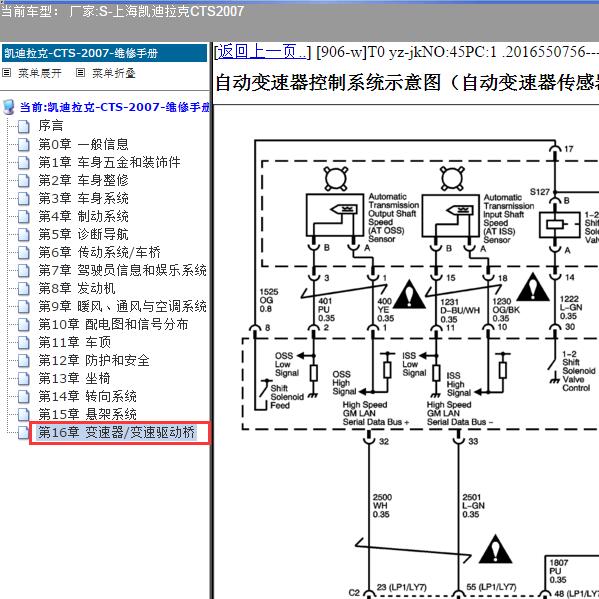
Task: Click warning triangle near 2501 L-GN wire
Action: pos(495,549)
